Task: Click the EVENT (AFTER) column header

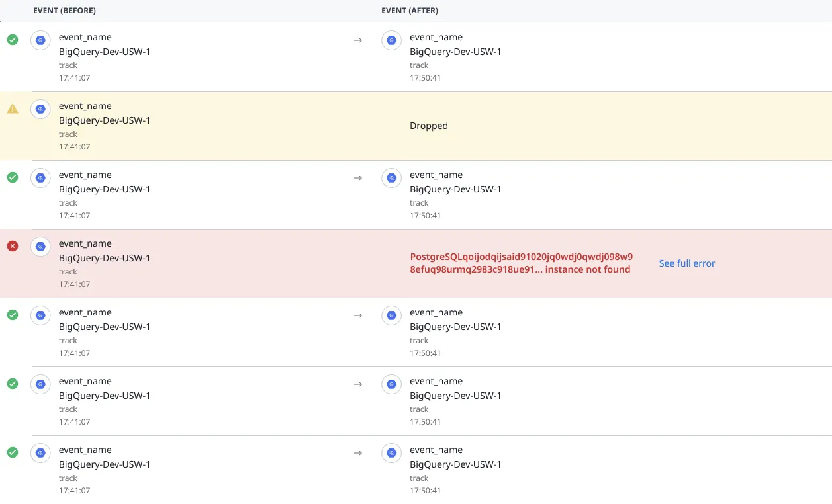Action: click(410, 11)
